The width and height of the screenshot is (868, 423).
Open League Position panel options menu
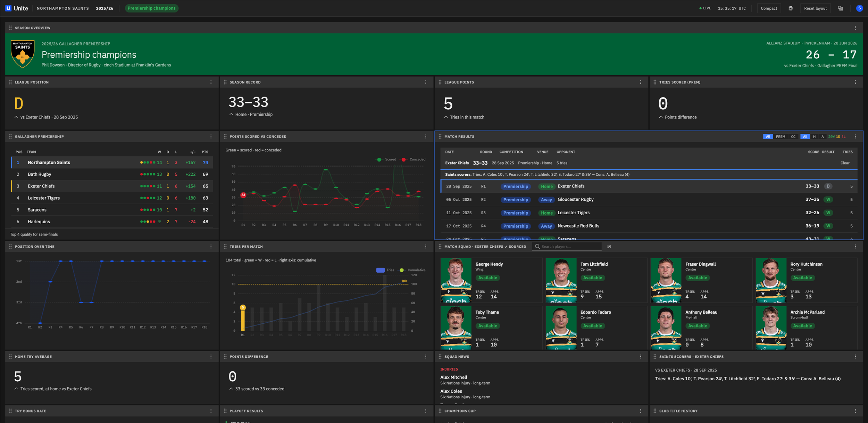click(x=211, y=82)
